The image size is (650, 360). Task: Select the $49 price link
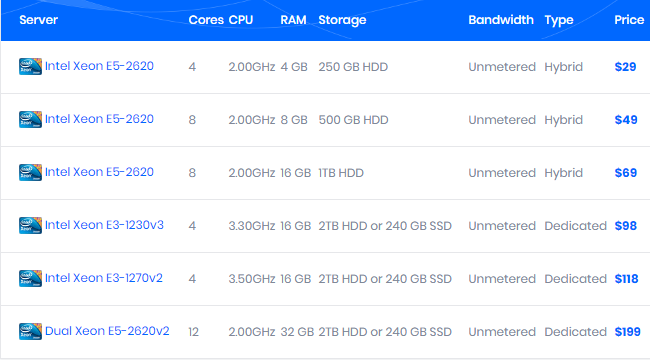coord(626,120)
